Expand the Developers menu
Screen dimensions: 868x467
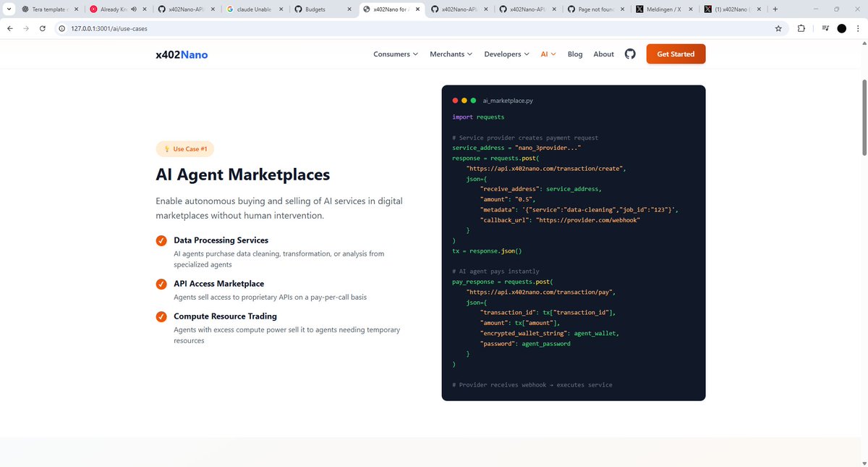[506, 54]
